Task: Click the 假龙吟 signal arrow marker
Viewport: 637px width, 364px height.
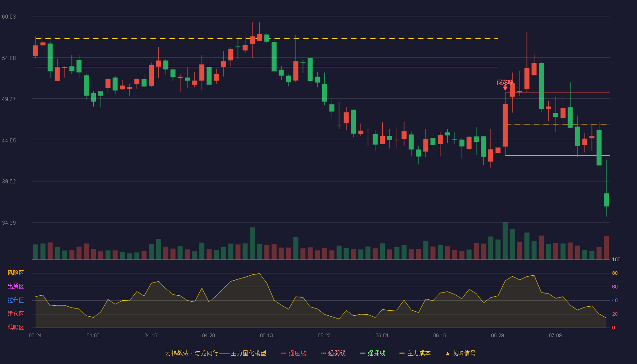Action: [x=505, y=88]
